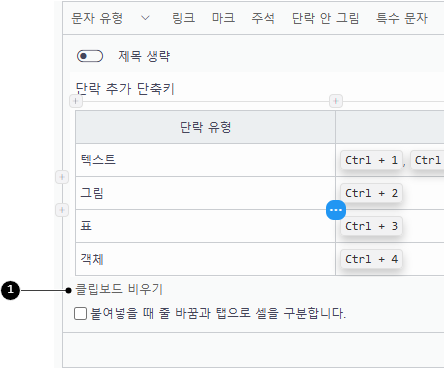Click the 텍스트 table cell

click(205, 160)
